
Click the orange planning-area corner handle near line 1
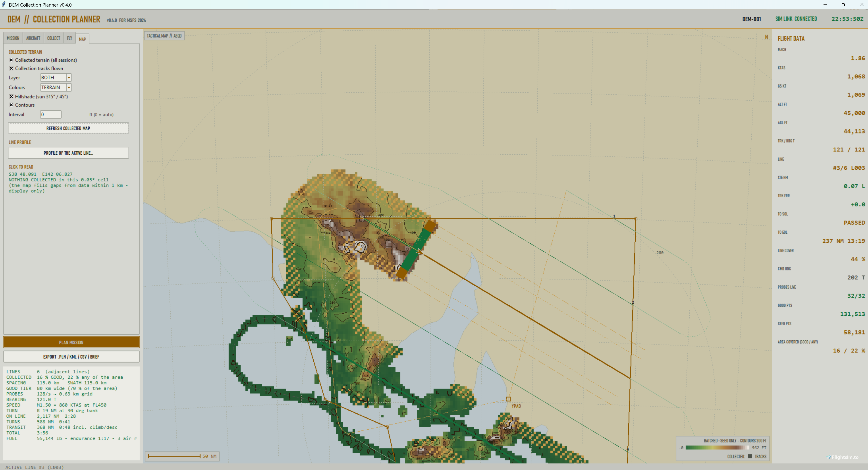click(636, 219)
